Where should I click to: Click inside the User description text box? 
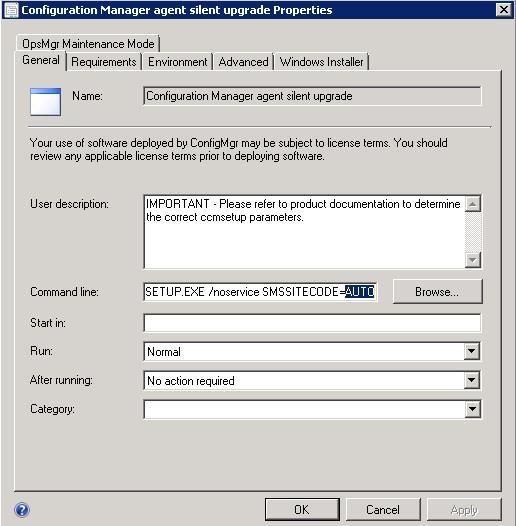[304, 231]
